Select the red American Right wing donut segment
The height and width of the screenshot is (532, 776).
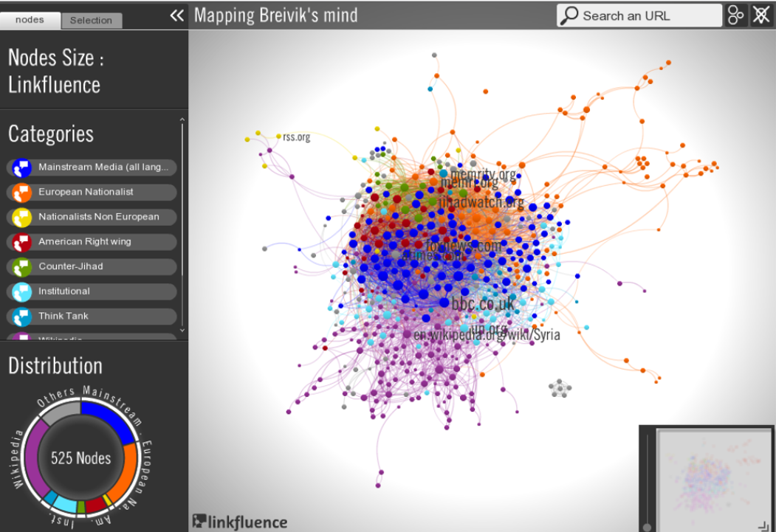point(95,505)
